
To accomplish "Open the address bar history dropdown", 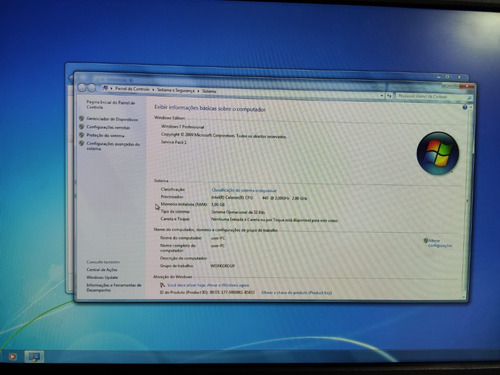I will (382, 96).
